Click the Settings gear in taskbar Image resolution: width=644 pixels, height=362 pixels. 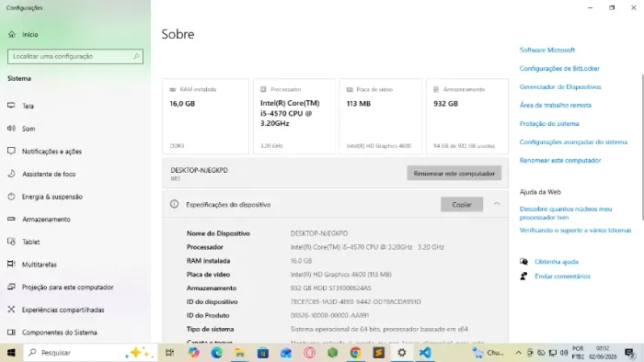(402, 353)
